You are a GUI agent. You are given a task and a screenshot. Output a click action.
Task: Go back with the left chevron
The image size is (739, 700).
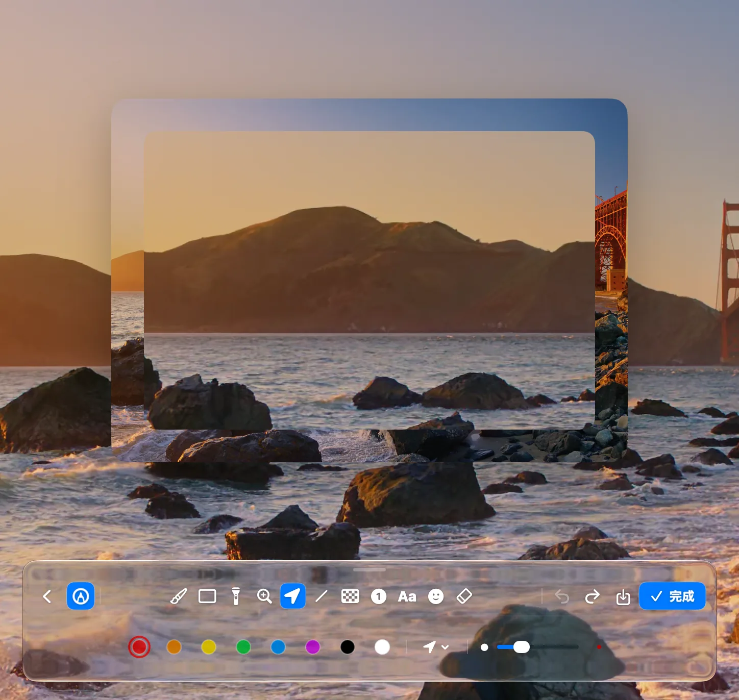click(47, 596)
